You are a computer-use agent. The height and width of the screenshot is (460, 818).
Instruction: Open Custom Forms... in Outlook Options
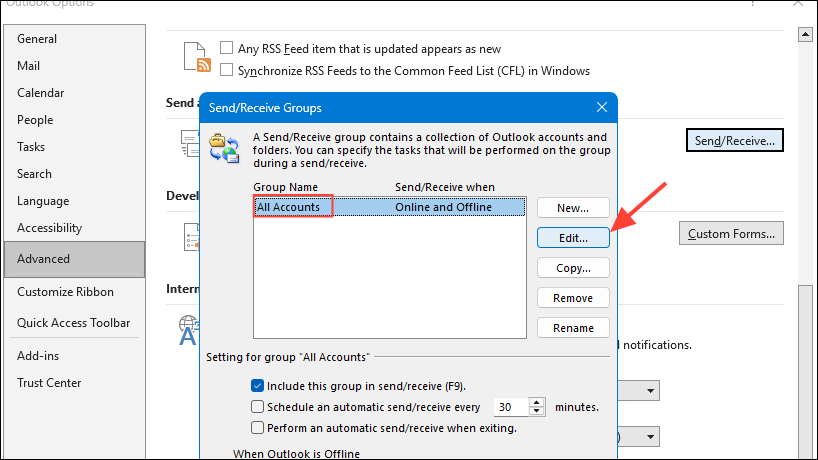[731, 233]
